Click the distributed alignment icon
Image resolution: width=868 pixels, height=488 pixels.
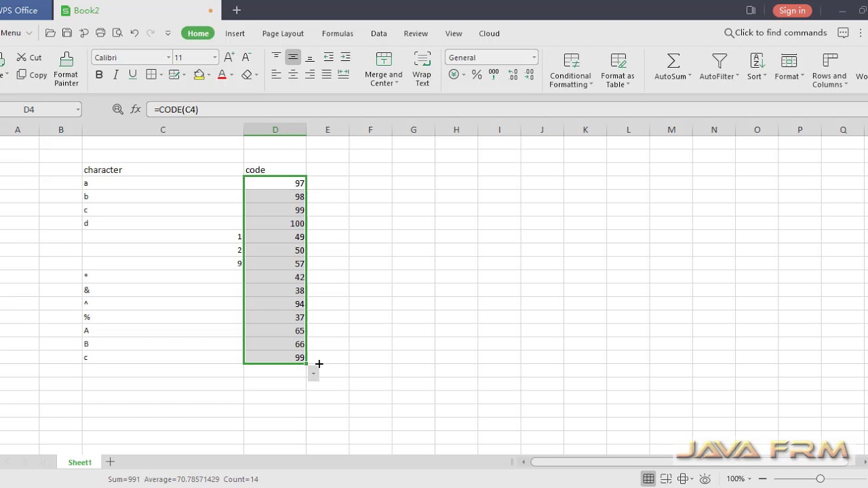[x=343, y=75]
